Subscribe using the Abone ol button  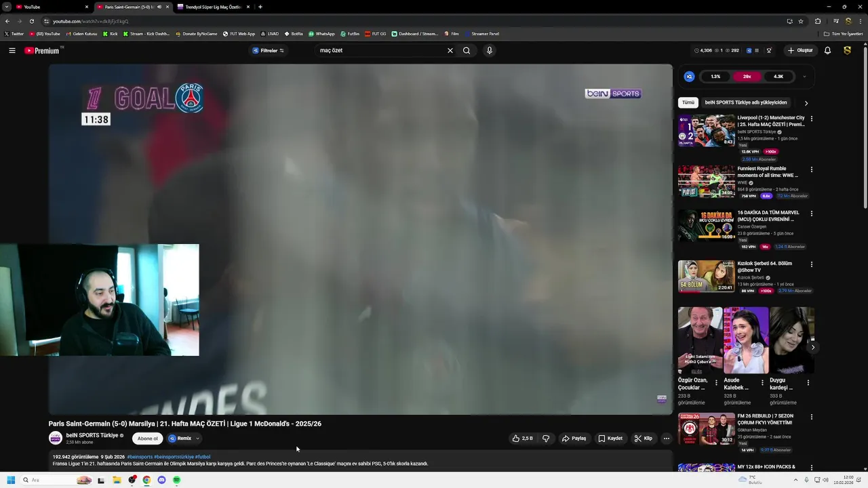(147, 439)
